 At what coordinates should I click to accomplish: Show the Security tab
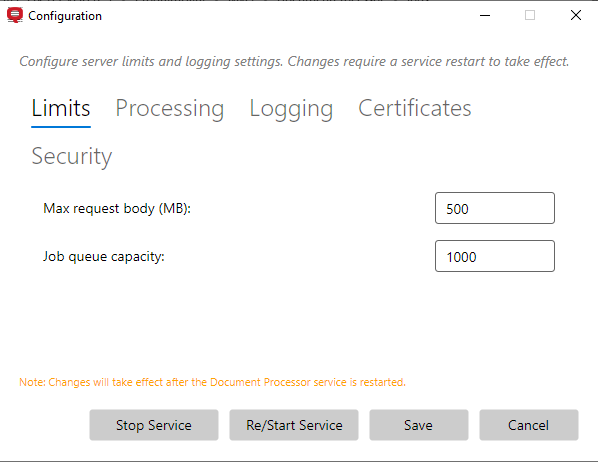(x=72, y=156)
